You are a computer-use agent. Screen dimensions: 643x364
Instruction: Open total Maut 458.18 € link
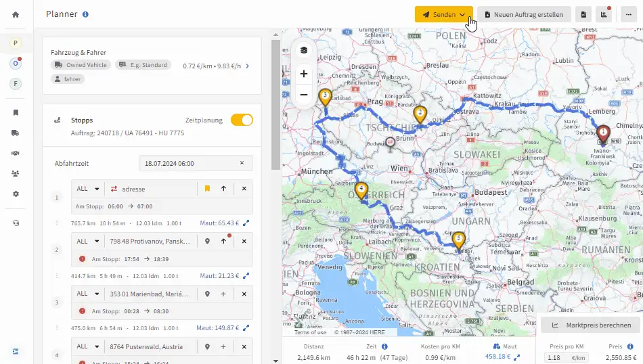(x=498, y=356)
